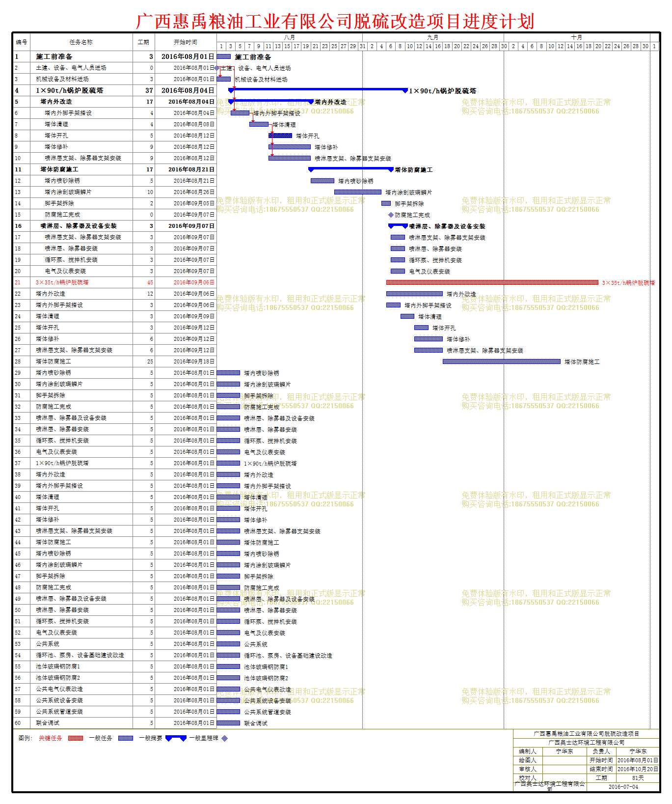The height and width of the screenshot is (804, 672).
Task: Select the milestone diamond for 土建、设备、电气人员进场
Action: (x=217, y=68)
